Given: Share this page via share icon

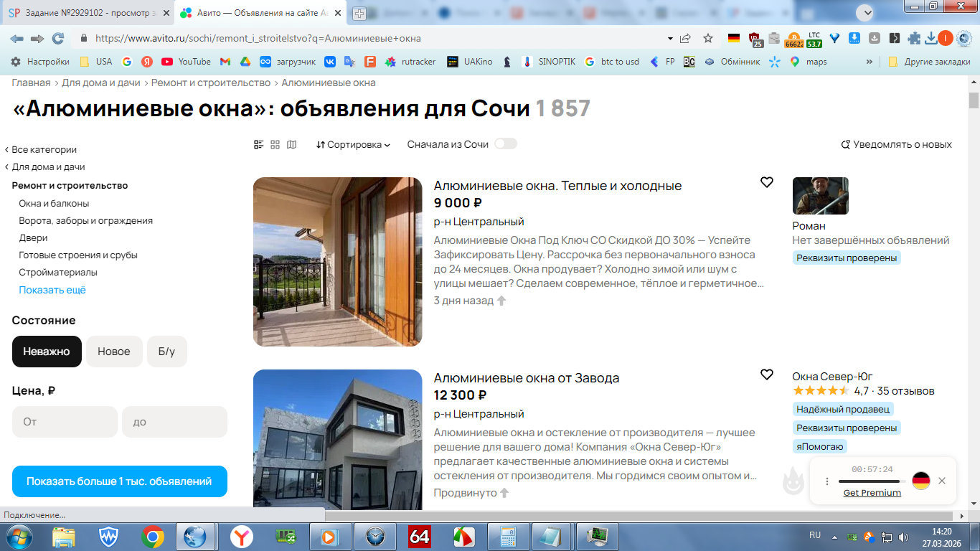Looking at the screenshot, I should point(686,38).
